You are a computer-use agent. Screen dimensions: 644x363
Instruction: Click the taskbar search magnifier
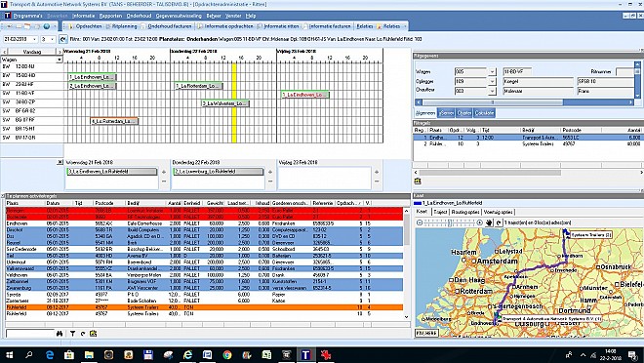coord(28,355)
